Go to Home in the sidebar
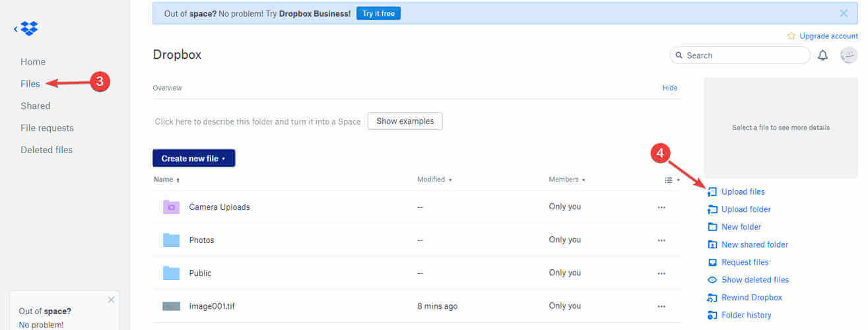 33,62
